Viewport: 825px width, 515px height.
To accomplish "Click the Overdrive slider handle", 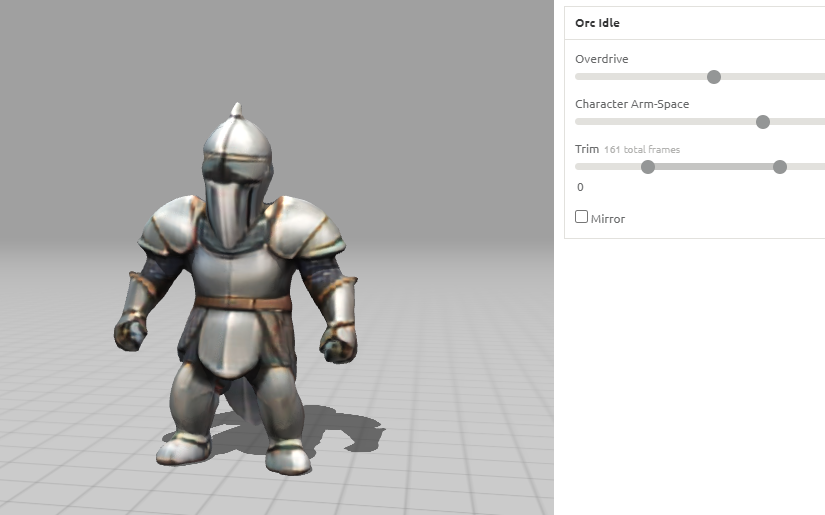I will pos(714,77).
